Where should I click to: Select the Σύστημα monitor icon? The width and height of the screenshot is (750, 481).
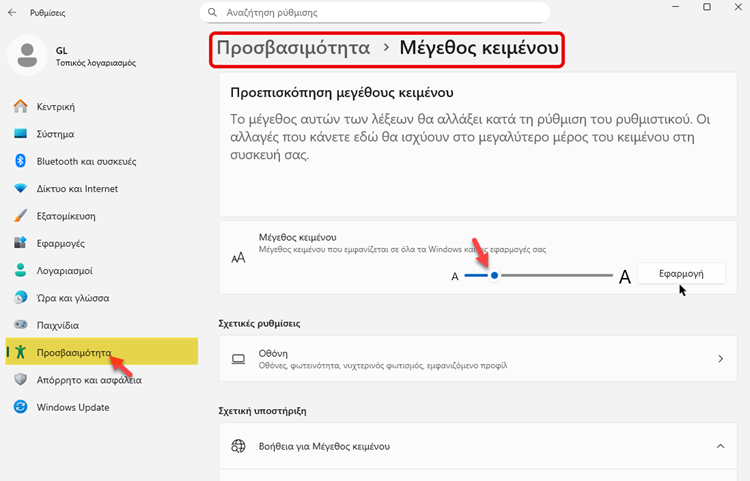(x=20, y=134)
